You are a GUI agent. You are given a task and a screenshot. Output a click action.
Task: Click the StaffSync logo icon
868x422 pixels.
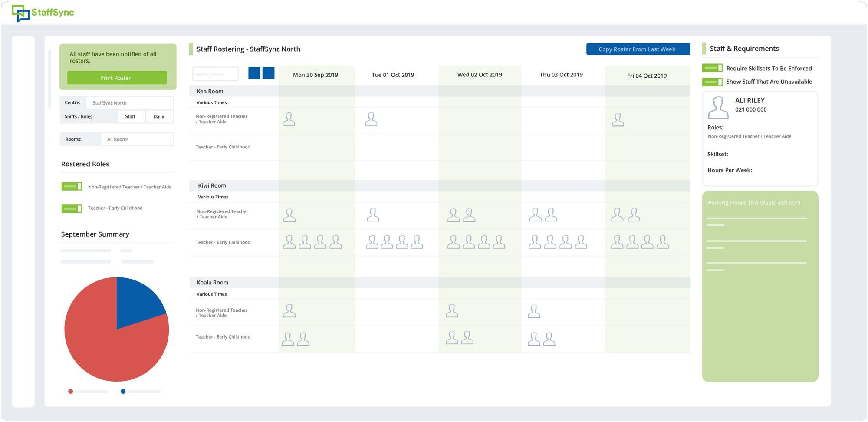(20, 13)
